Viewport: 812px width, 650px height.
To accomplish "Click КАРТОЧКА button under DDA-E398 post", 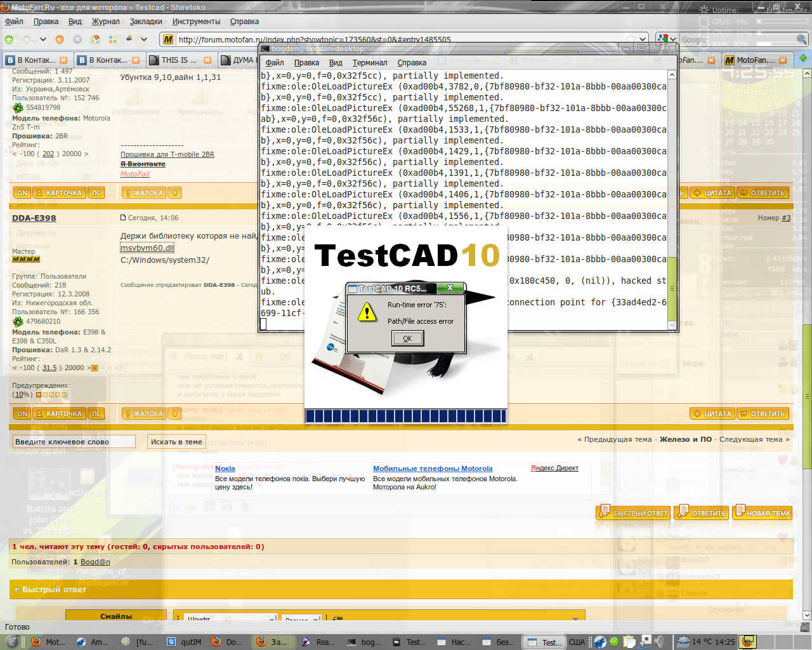I will coord(58,414).
